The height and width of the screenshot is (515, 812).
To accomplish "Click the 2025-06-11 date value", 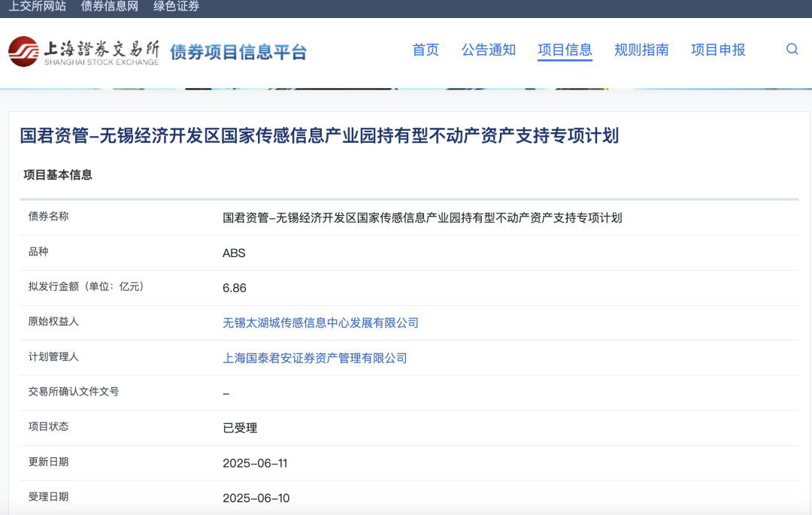I will point(255,463).
